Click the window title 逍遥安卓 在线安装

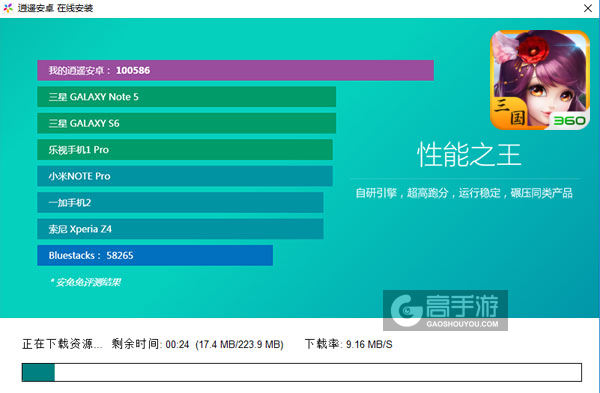[55, 8]
